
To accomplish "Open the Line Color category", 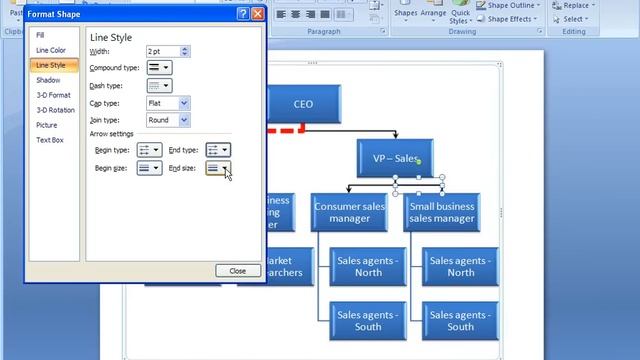I will click(x=51, y=50).
